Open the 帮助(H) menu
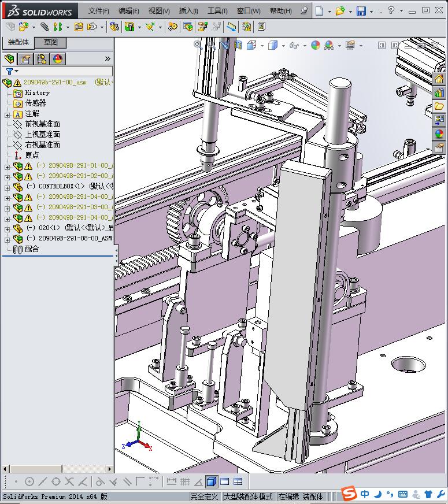Screen dimensions: 448x504 click(280, 11)
